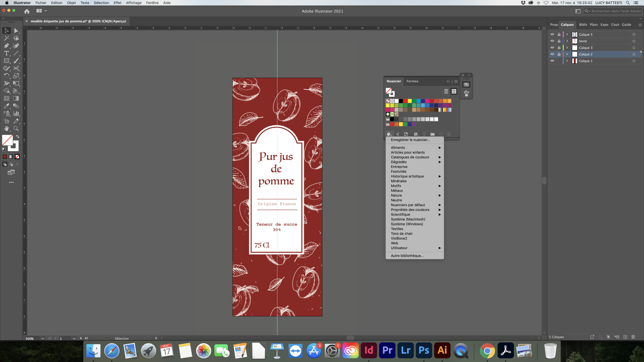This screenshot has width=644, height=362.
Task: Select the Type tool in toolbar
Action: (x=6, y=53)
